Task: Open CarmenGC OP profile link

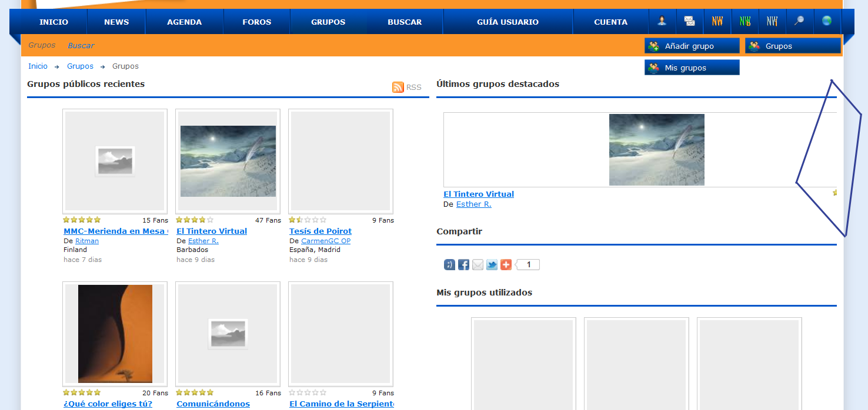Action: (x=326, y=241)
